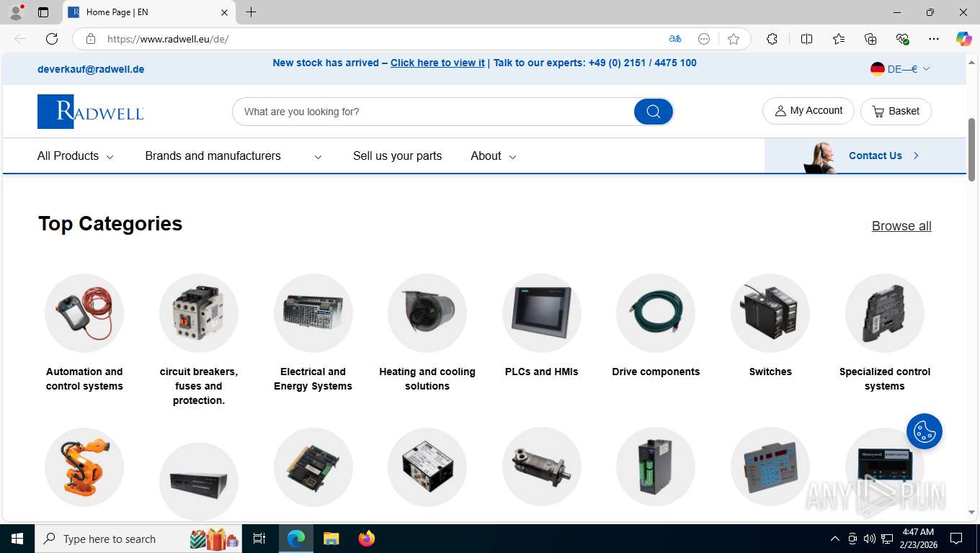Click the Edge taskbar icon
The width and height of the screenshot is (980, 553).
[296, 539]
